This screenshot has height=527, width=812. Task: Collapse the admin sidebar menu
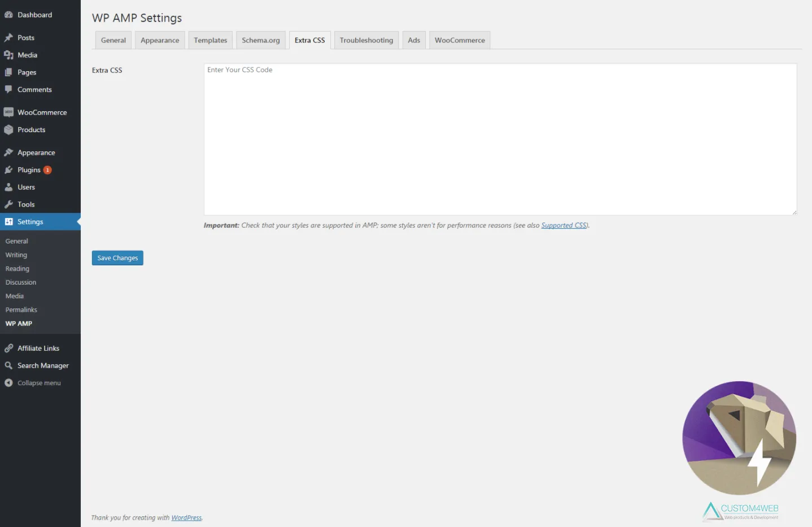pos(9,382)
